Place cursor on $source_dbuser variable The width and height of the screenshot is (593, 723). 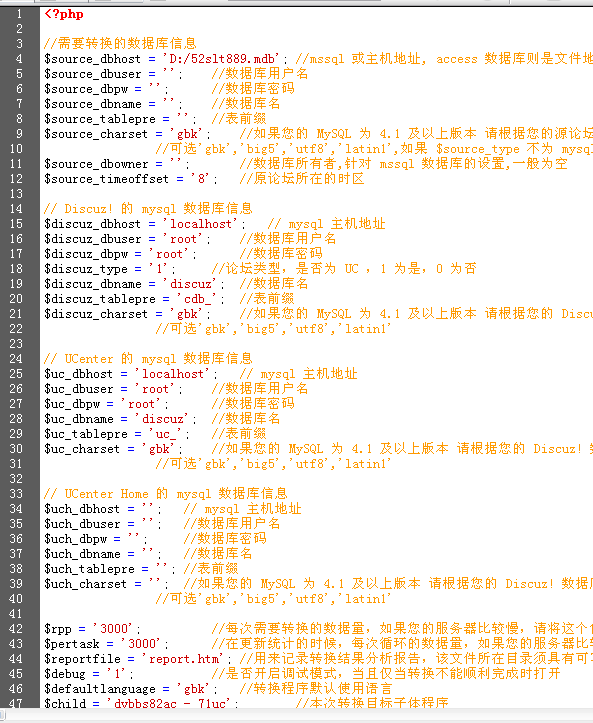tap(93, 74)
